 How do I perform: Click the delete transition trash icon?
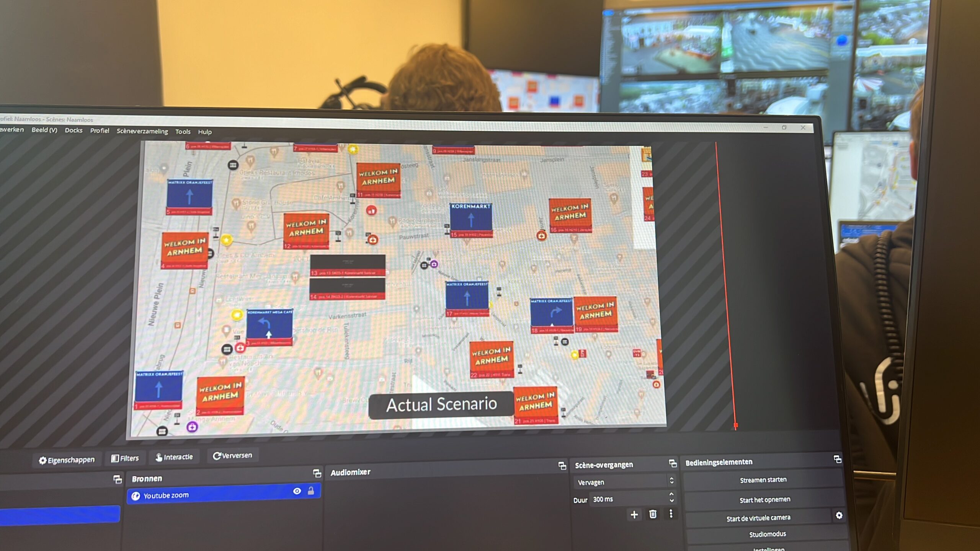pyautogui.click(x=653, y=514)
